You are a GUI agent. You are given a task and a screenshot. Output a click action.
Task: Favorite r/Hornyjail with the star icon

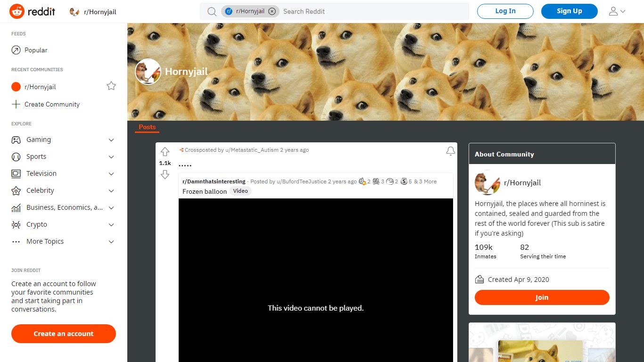click(x=111, y=86)
